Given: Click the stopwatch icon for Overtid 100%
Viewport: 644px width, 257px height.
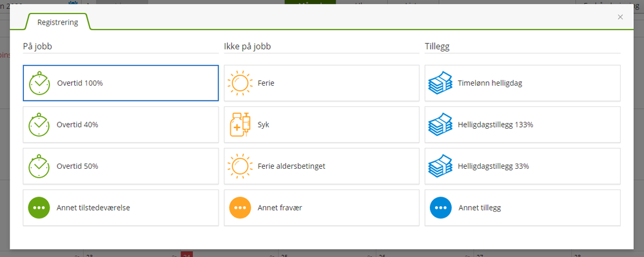Looking at the screenshot, I should click(39, 83).
